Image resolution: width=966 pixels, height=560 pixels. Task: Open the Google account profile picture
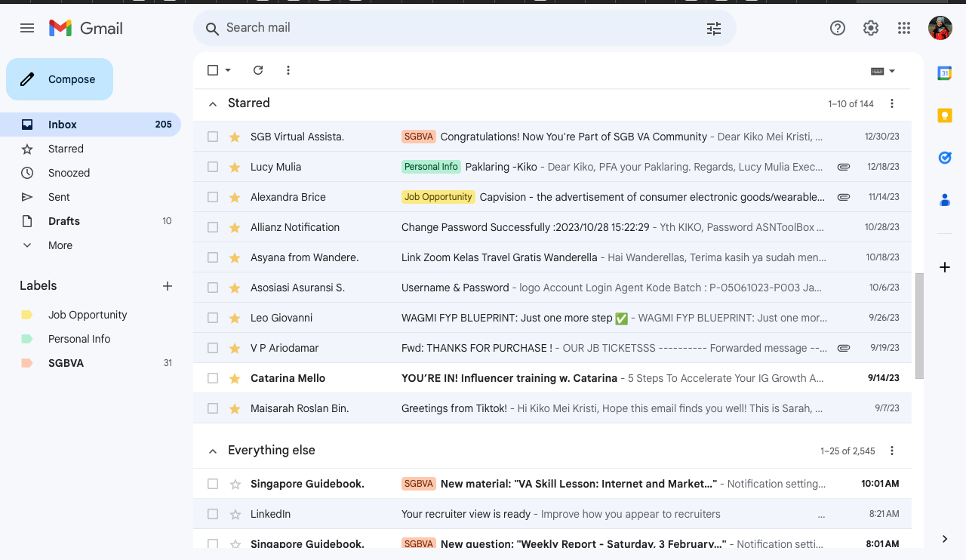940,28
